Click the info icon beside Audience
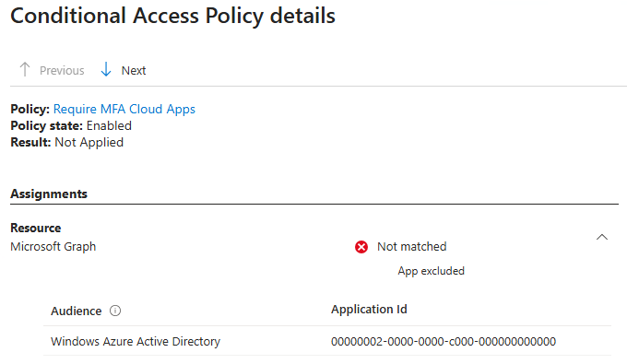627x364 pixels. click(115, 311)
